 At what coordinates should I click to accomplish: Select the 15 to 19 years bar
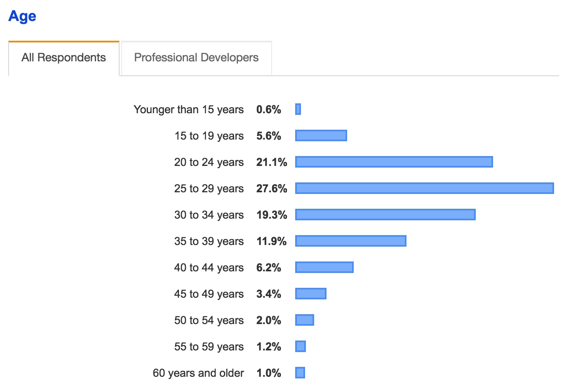[x=321, y=135]
